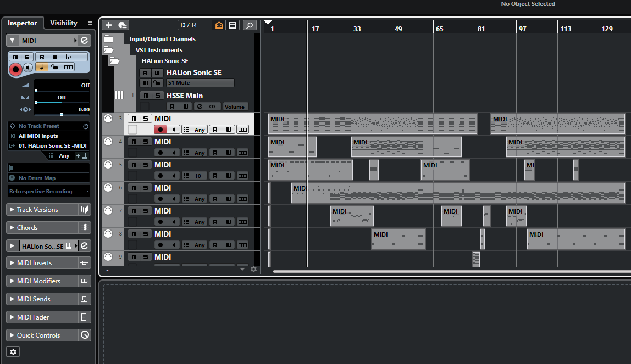
Task: Mute MIDI track 3 with its M button
Action: [x=134, y=119]
